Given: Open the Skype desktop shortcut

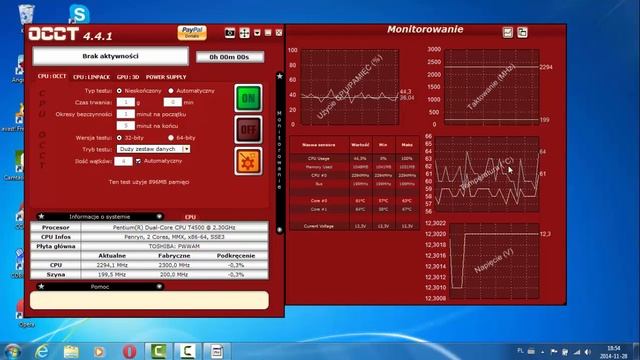Looking at the screenshot, I should tap(79, 14).
